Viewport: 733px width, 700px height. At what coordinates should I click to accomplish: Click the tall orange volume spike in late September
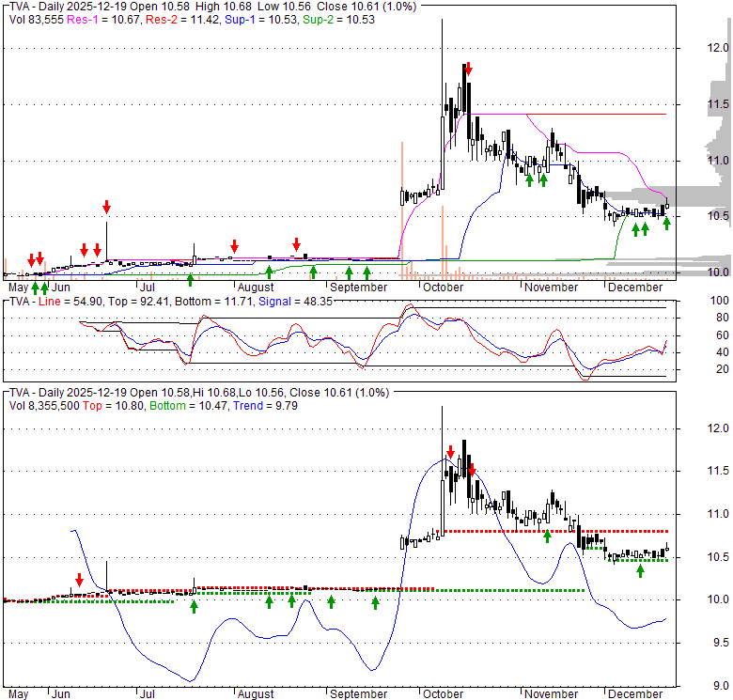coord(401,209)
